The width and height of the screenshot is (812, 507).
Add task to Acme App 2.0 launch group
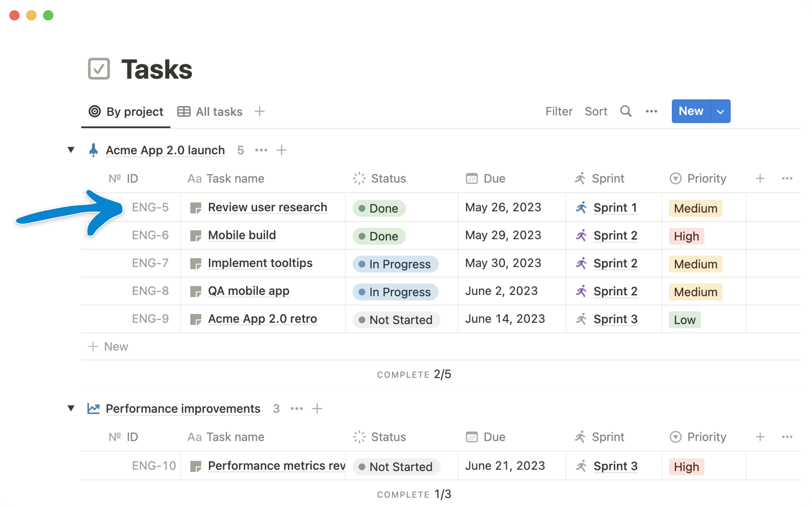pyautogui.click(x=281, y=150)
